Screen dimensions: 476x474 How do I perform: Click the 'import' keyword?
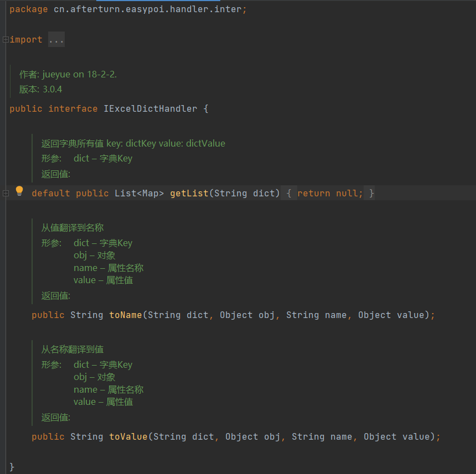click(26, 40)
